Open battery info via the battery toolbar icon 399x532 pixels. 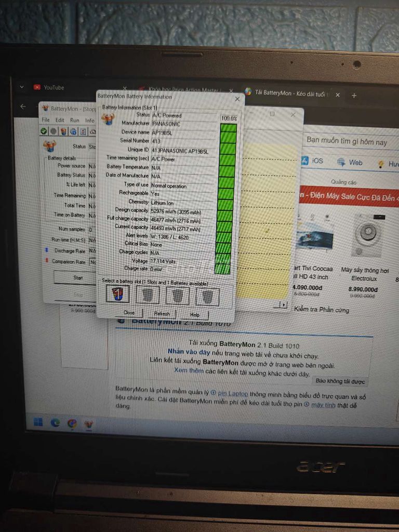click(x=63, y=131)
